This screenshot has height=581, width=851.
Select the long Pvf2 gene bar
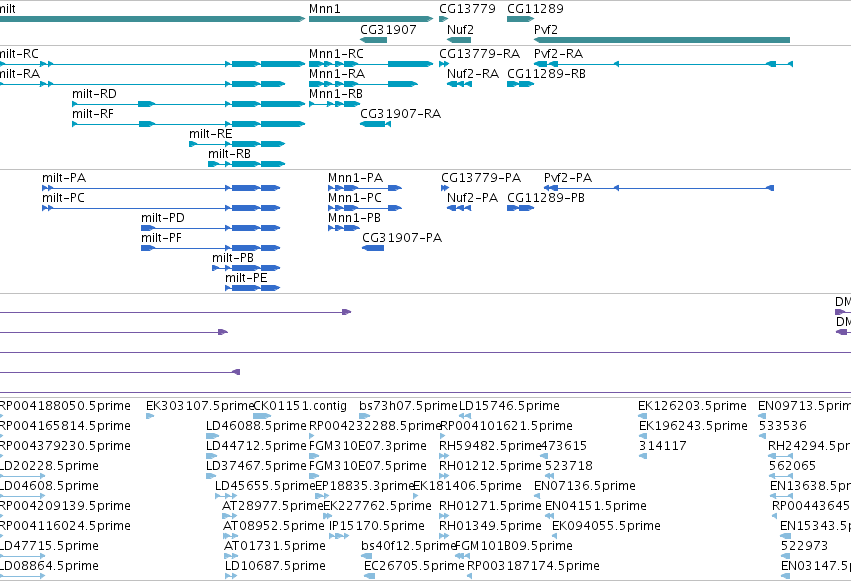tap(662, 40)
